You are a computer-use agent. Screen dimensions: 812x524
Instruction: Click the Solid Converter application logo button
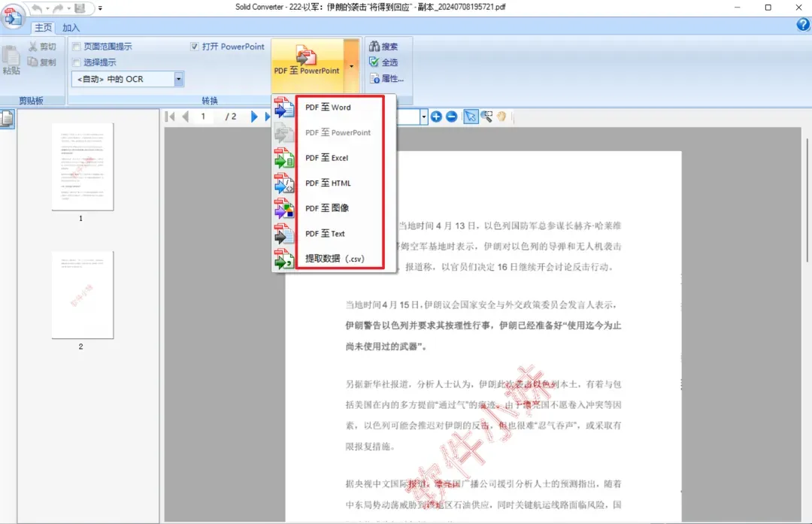[x=12, y=15]
